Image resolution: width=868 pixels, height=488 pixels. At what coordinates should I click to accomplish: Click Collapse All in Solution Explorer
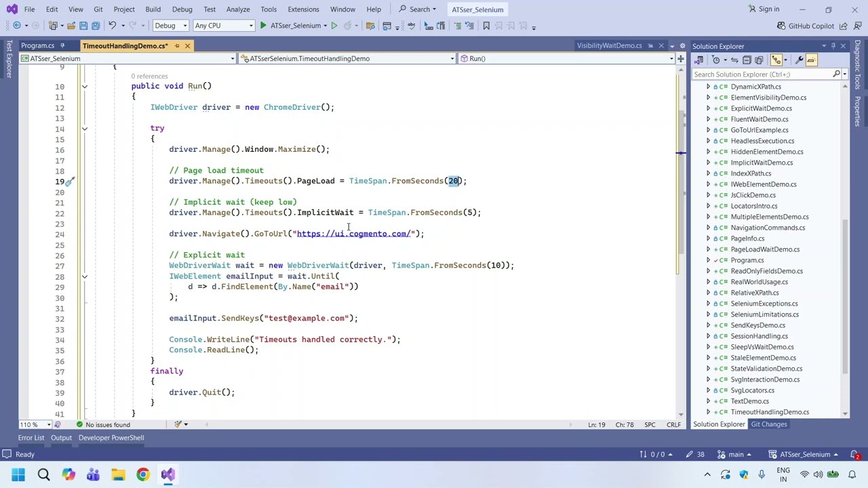(x=747, y=60)
